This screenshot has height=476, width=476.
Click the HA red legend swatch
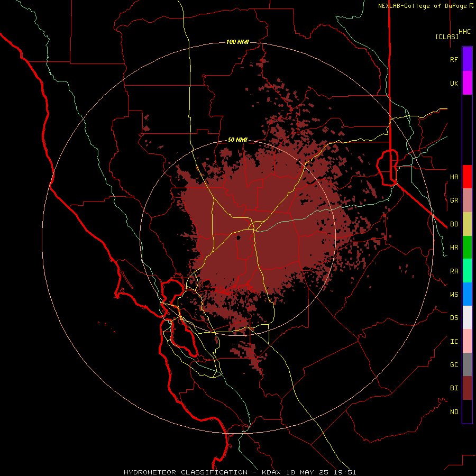coord(467,177)
